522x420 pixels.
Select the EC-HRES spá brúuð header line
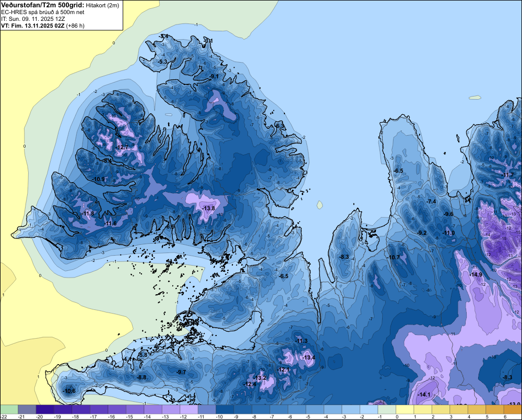(x=43, y=12)
